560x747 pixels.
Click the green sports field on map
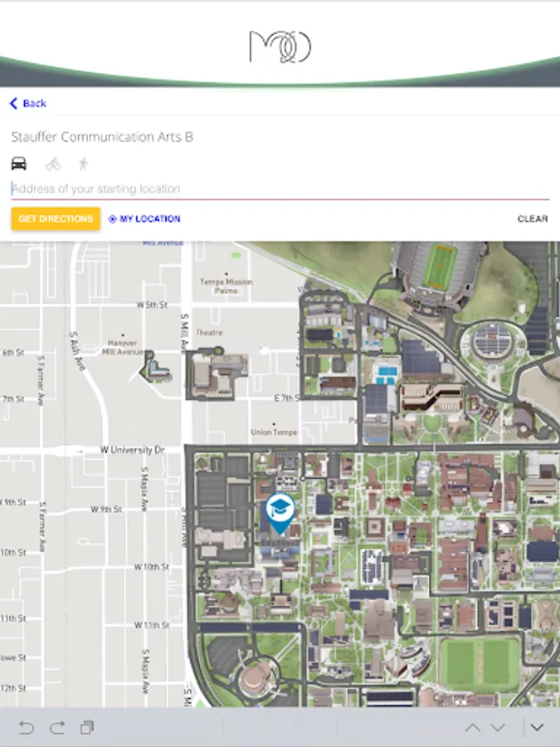tap(480, 664)
